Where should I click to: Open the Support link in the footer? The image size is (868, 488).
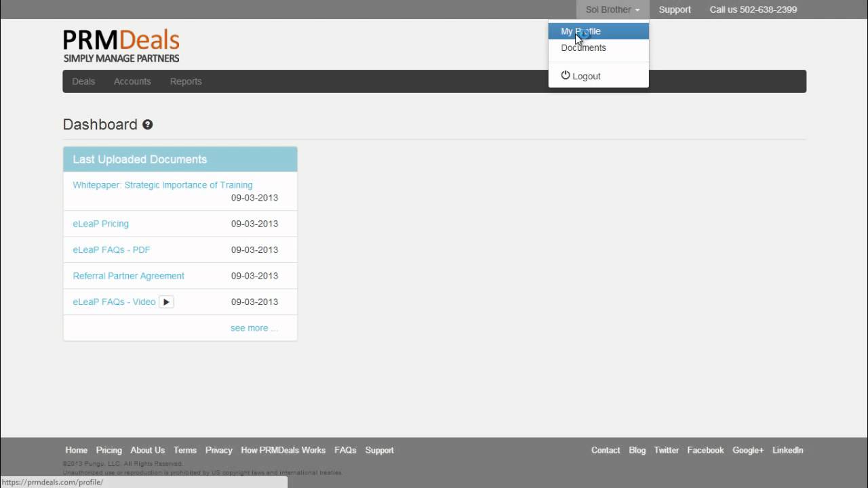point(379,450)
